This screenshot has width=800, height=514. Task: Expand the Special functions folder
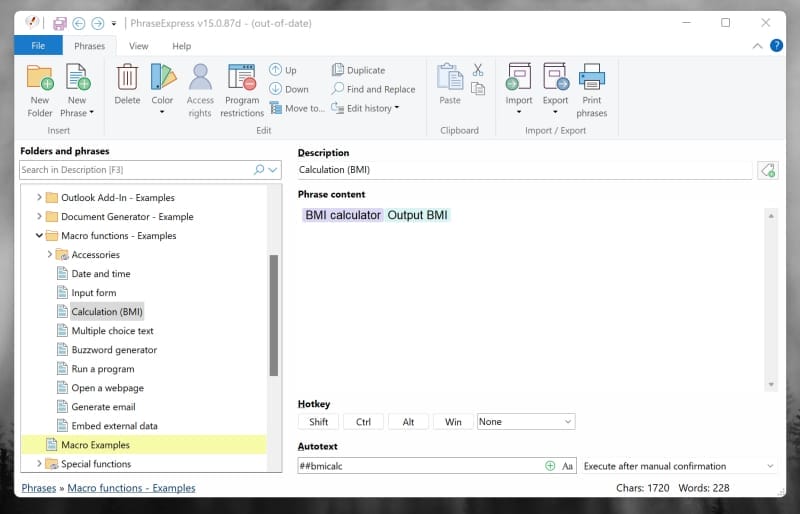tap(39, 463)
